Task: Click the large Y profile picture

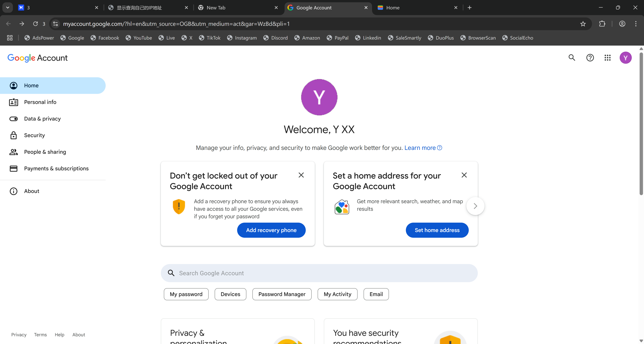Action: [319, 97]
